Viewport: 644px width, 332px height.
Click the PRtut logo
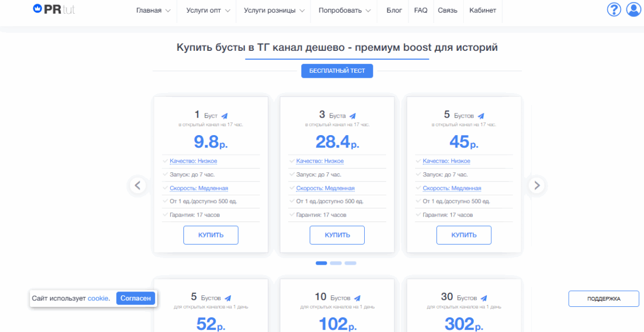click(x=54, y=10)
